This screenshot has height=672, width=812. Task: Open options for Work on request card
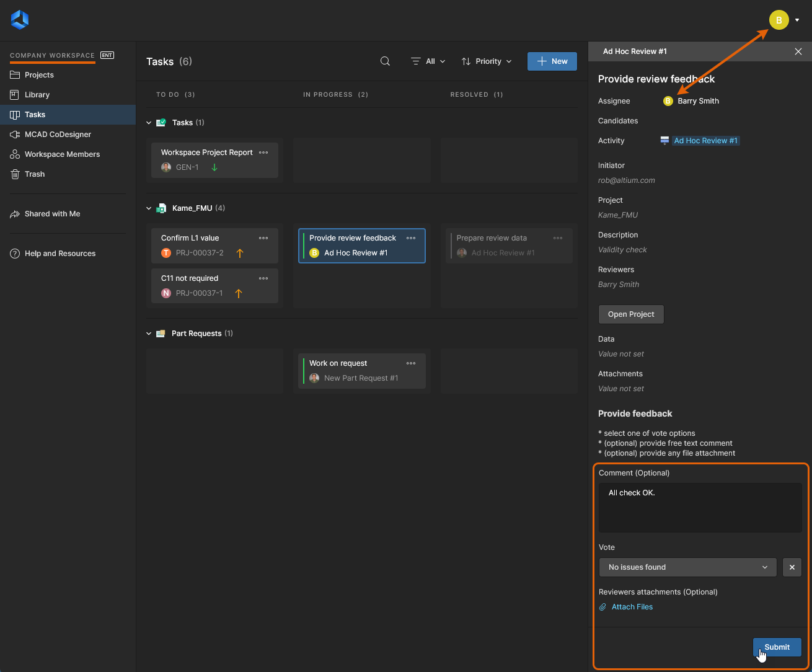[x=411, y=363]
